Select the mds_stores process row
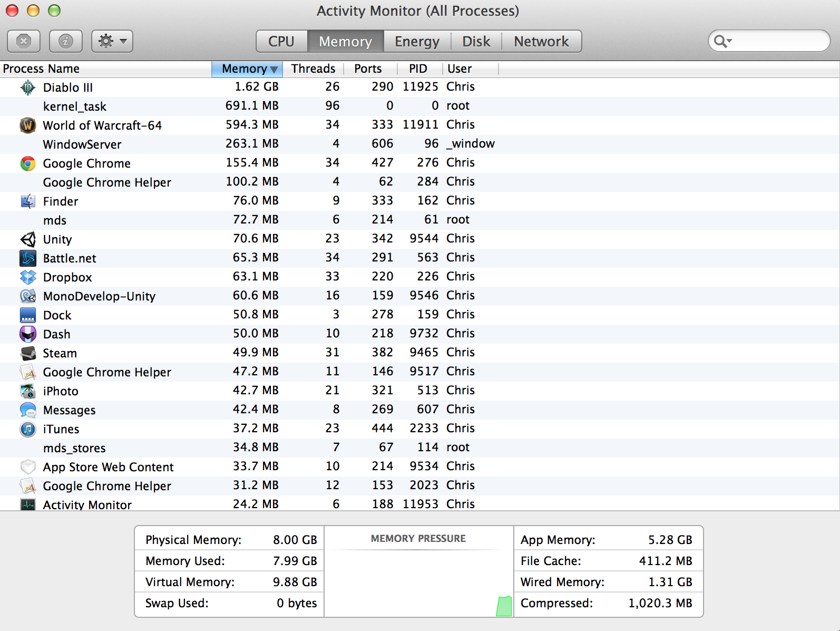The image size is (840, 631). click(x=419, y=448)
